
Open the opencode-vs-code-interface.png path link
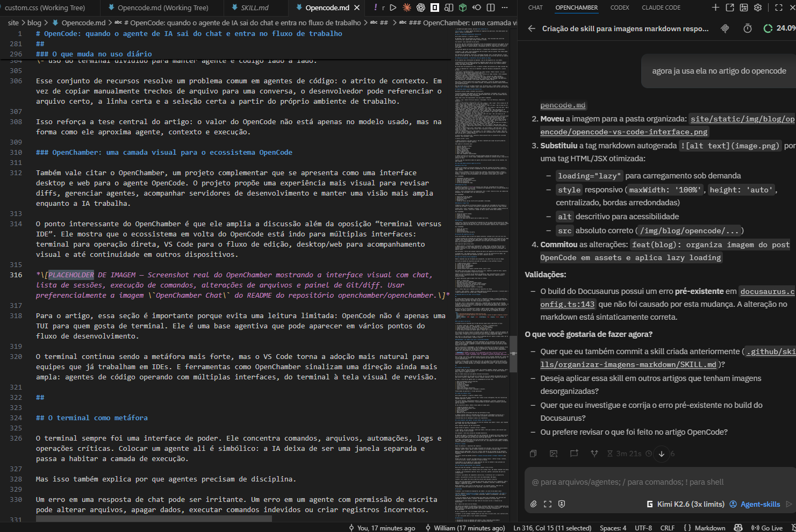coord(668,125)
